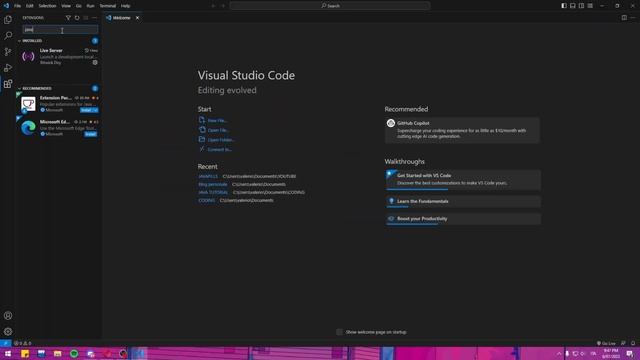Image resolution: width=640 pixels, height=360 pixels.
Task: Toggle primary side bar layout icon
Action: tap(564, 6)
